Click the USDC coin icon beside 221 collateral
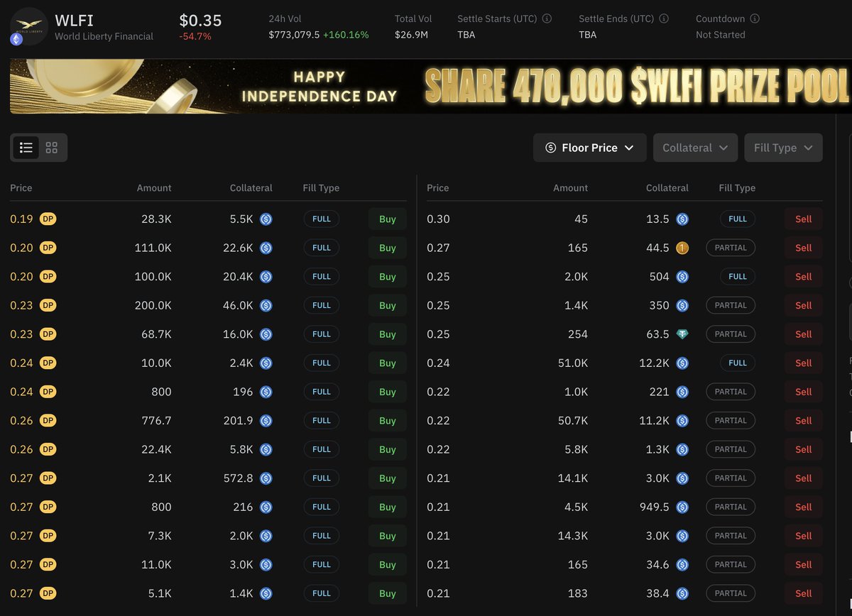 pyautogui.click(x=682, y=392)
